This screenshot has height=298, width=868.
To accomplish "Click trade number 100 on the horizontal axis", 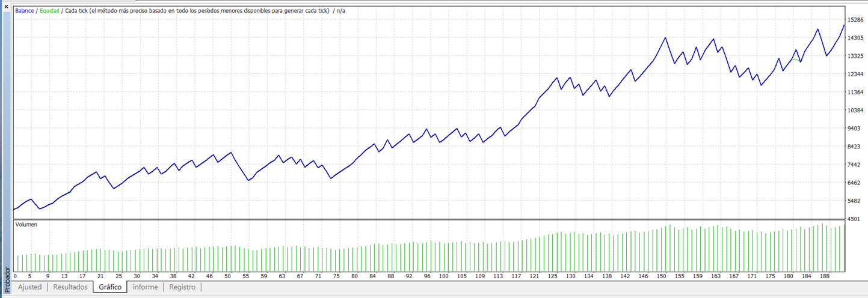I will 444,276.
